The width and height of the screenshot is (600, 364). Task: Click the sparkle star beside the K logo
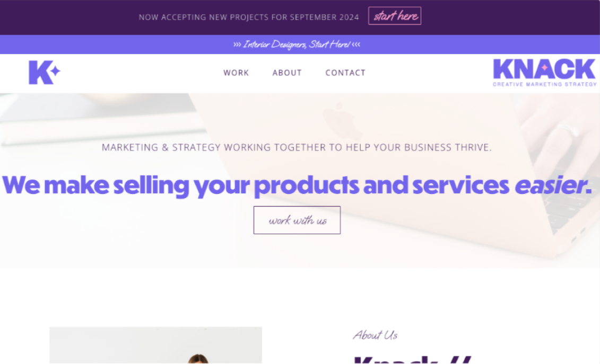[x=56, y=71]
